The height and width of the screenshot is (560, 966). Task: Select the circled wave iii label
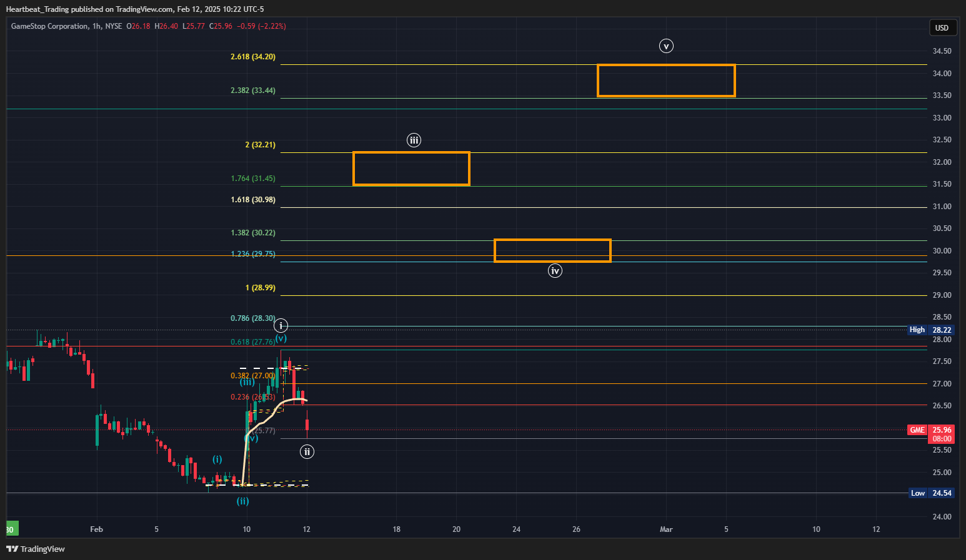pyautogui.click(x=414, y=140)
